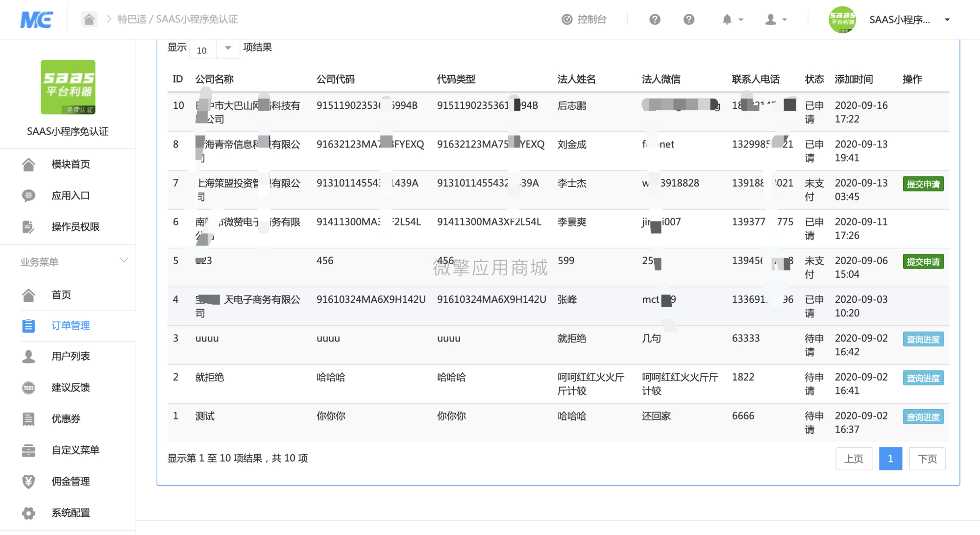Click the 2020-09-16 17:22 timestamp cell
The height and width of the screenshot is (535, 980).
point(861,112)
